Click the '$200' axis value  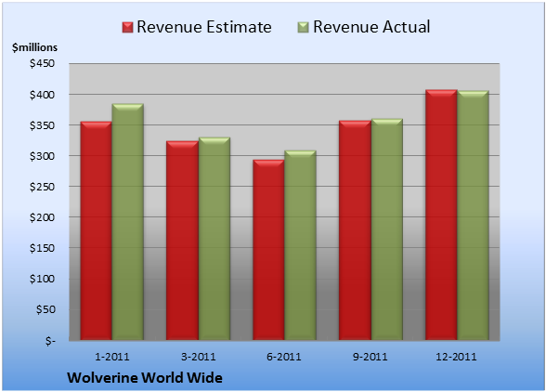pos(43,217)
